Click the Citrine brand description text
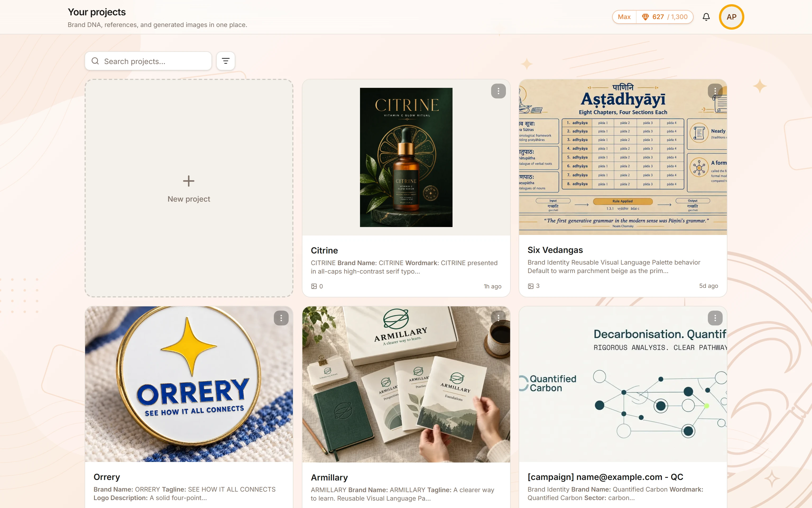The image size is (812, 508). (404, 267)
